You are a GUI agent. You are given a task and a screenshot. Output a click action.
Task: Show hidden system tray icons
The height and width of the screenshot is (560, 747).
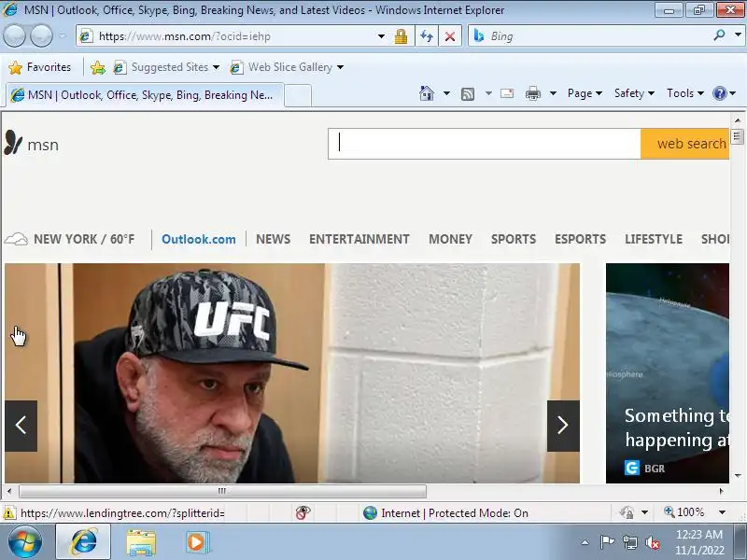(585, 542)
